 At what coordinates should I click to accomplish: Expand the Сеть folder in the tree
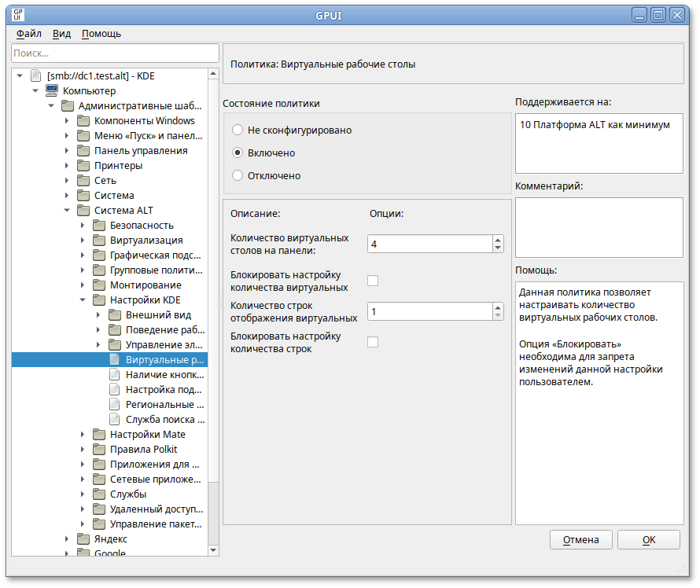pyautogui.click(x=67, y=181)
